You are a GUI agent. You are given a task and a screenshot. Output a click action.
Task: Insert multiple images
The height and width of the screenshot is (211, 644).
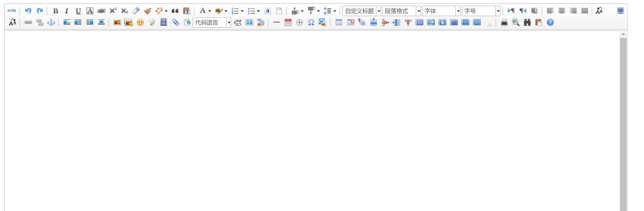click(x=129, y=22)
